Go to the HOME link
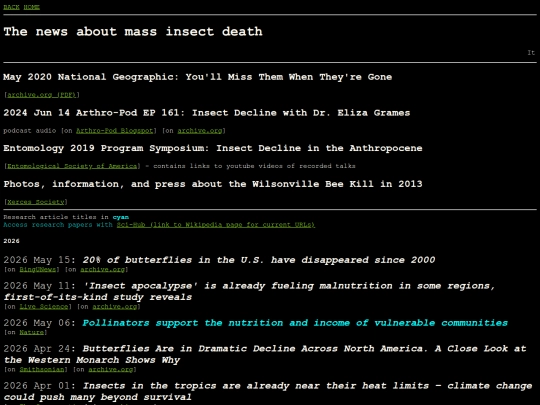Image resolution: width=540 pixels, height=405 pixels. click(32, 7)
